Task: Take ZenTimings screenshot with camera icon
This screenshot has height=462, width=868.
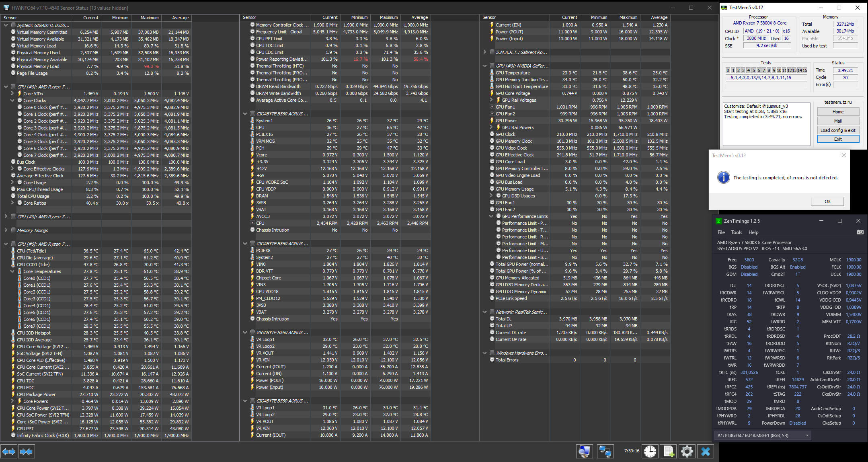Action: point(860,232)
